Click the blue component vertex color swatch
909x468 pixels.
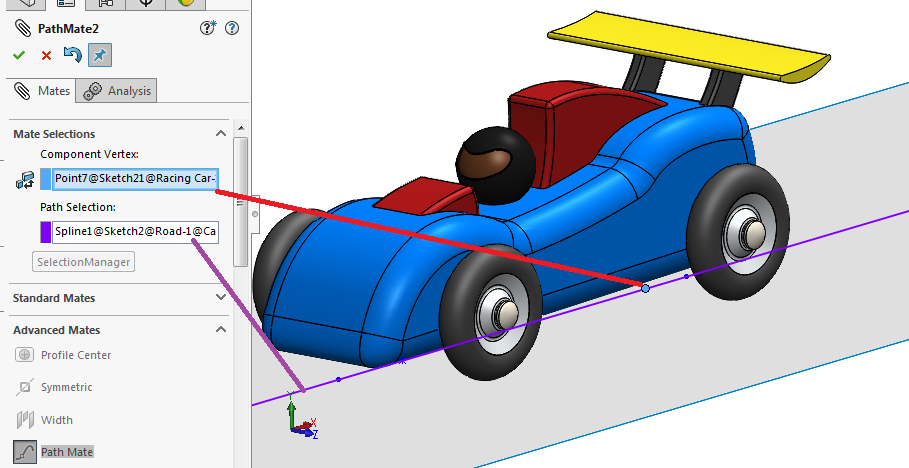(45, 179)
